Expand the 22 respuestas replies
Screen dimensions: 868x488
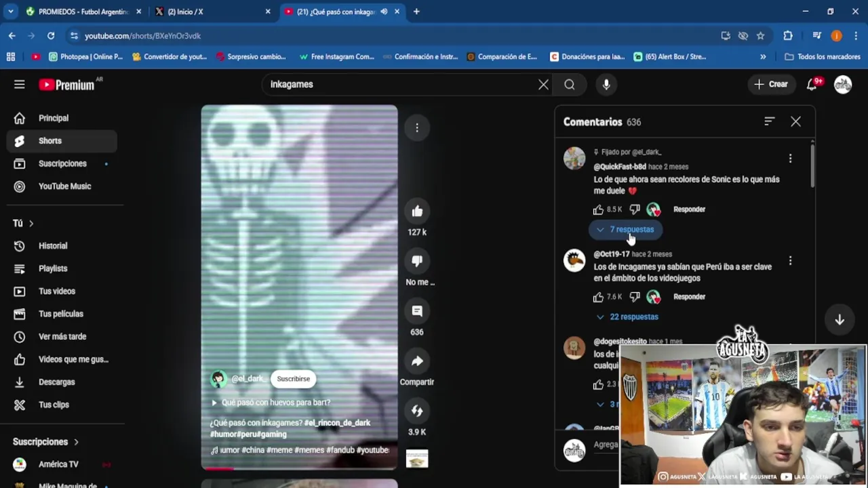[627, 317]
